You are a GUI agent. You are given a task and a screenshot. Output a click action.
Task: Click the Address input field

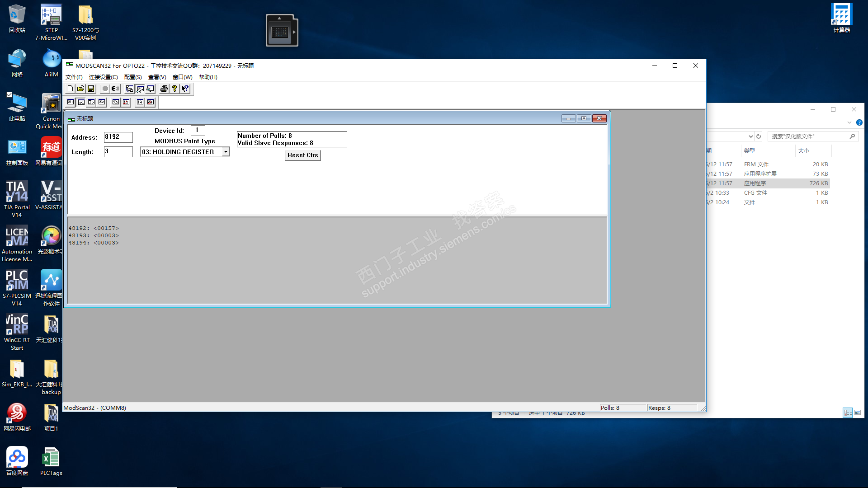point(118,137)
